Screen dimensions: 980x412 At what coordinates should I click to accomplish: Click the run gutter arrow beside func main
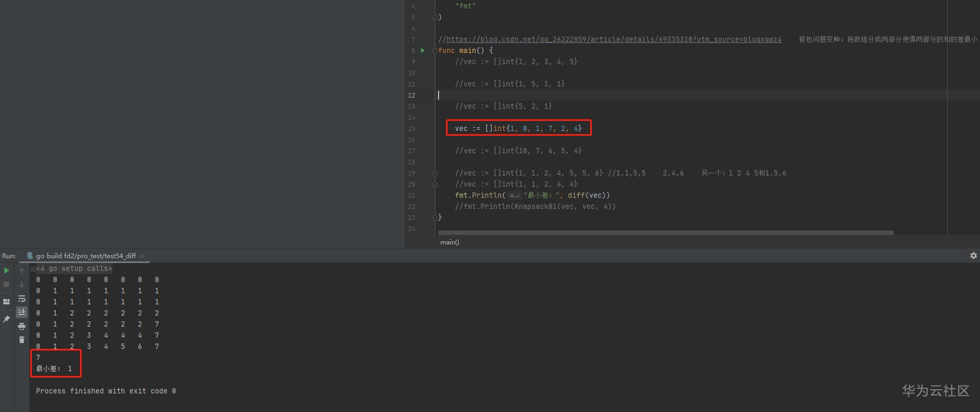click(423, 50)
